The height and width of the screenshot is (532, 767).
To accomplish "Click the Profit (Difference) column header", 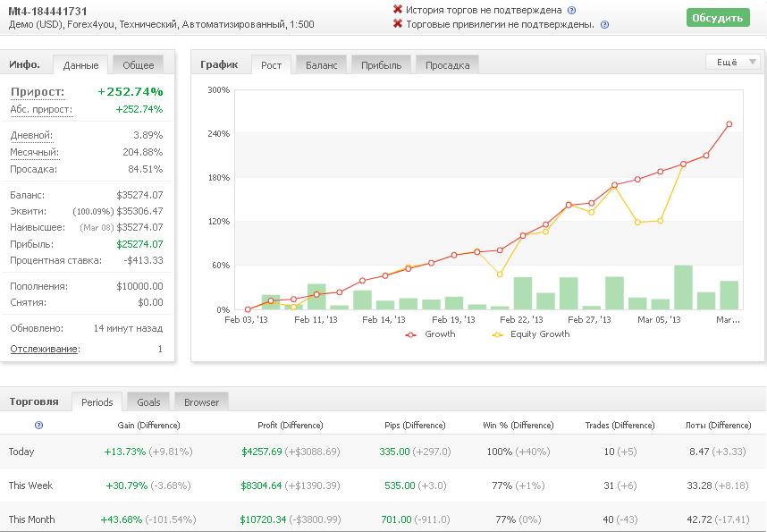I will click(x=290, y=426).
